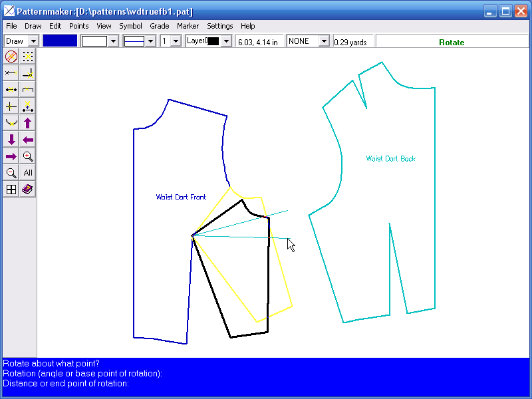The image size is (532, 399).
Task: Open the View menu
Action: pyautogui.click(x=104, y=26)
